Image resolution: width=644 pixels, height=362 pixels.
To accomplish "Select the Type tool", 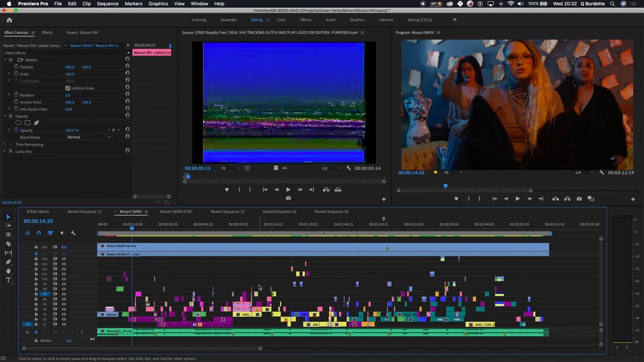I will pyautogui.click(x=8, y=280).
